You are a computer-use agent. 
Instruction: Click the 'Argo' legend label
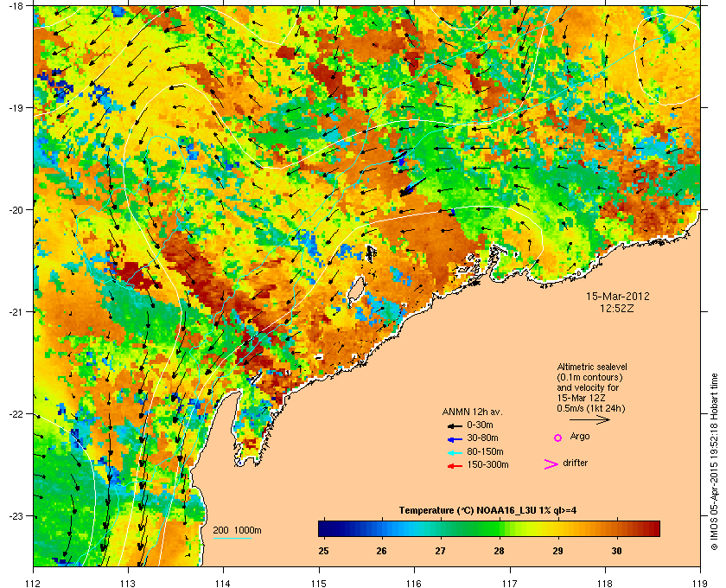580,437
